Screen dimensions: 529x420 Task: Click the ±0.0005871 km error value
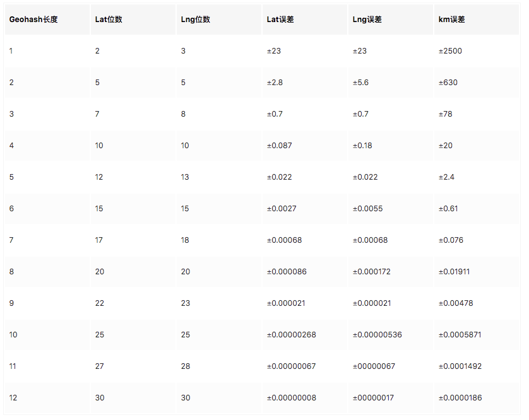pos(460,335)
